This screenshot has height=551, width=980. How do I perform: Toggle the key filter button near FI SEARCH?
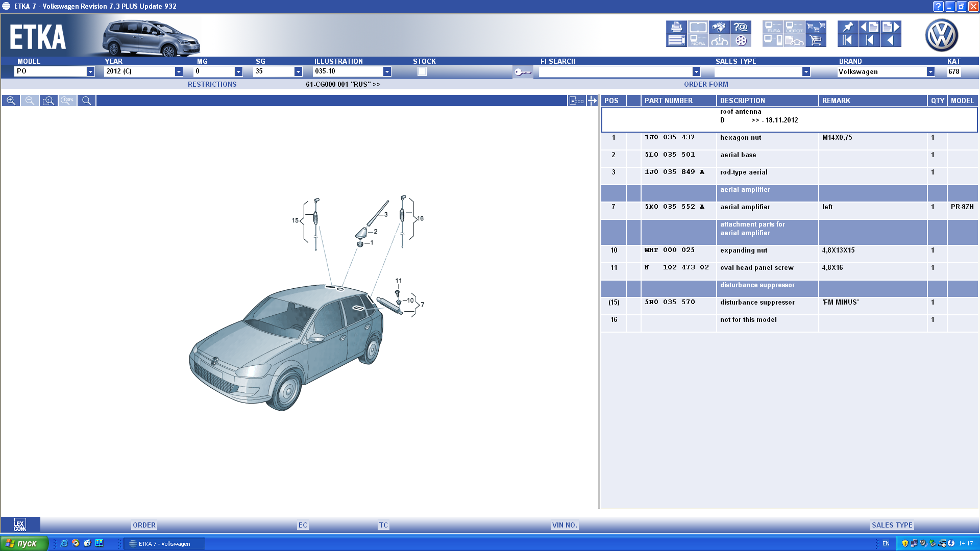coord(523,72)
